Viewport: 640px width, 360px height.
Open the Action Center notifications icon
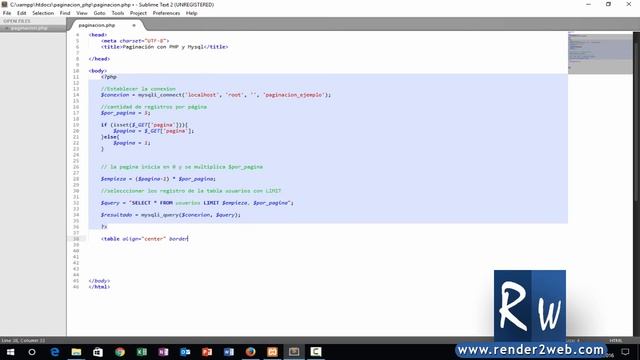pos(625,352)
